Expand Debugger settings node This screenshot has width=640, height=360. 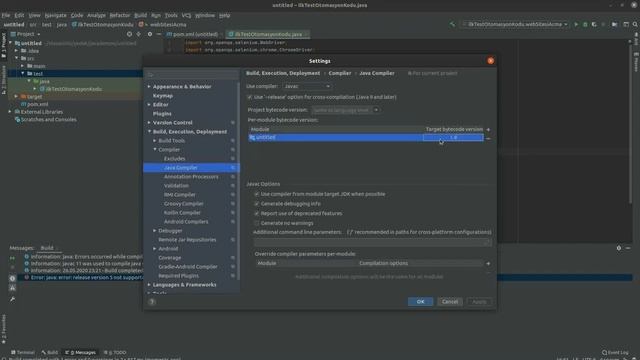click(155, 231)
